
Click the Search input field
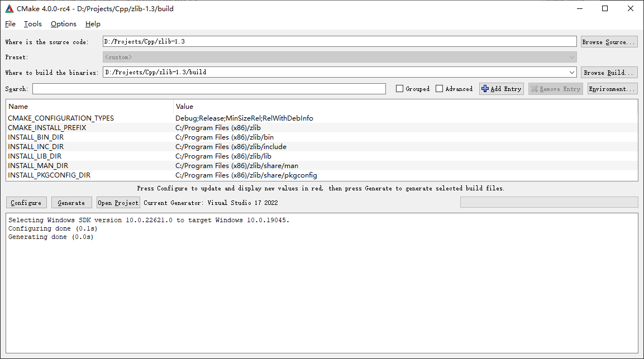[x=209, y=89]
